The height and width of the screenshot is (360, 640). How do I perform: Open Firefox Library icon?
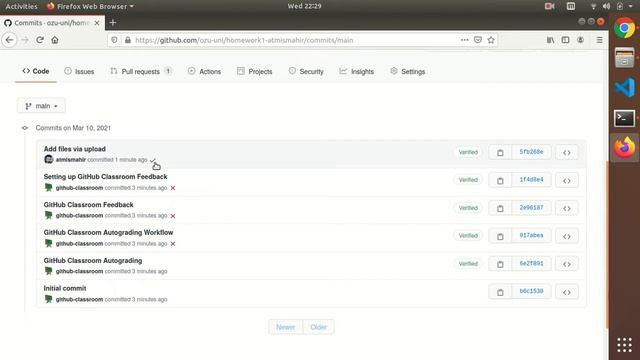point(551,40)
